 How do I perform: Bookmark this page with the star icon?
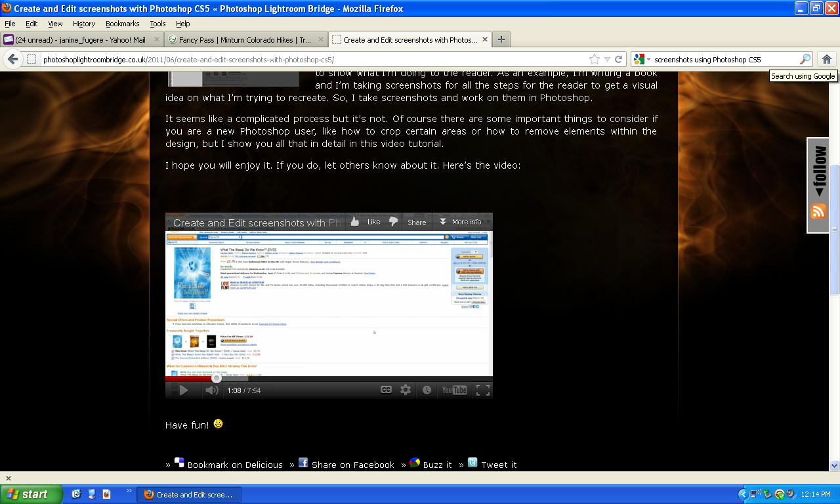click(595, 59)
